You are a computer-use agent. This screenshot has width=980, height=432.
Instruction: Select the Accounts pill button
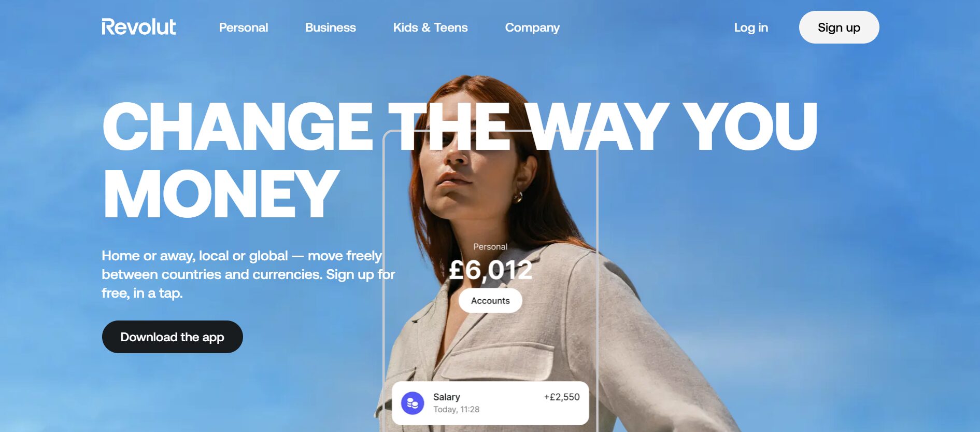click(490, 301)
